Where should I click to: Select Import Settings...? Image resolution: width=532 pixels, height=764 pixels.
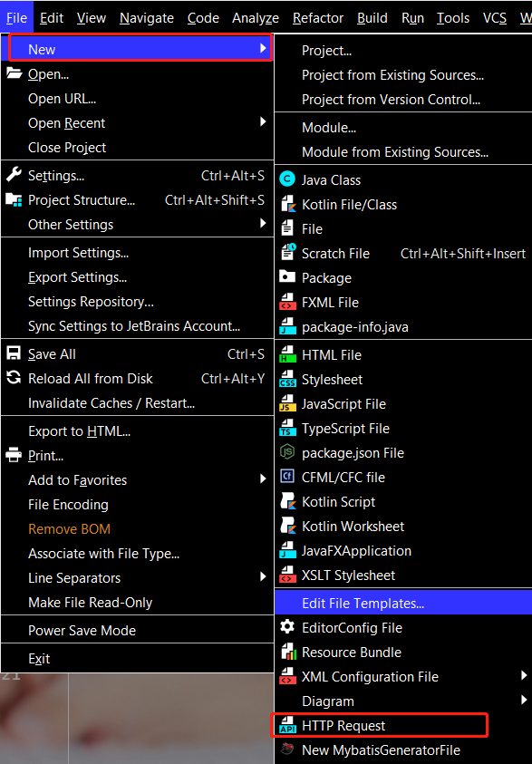point(138,252)
